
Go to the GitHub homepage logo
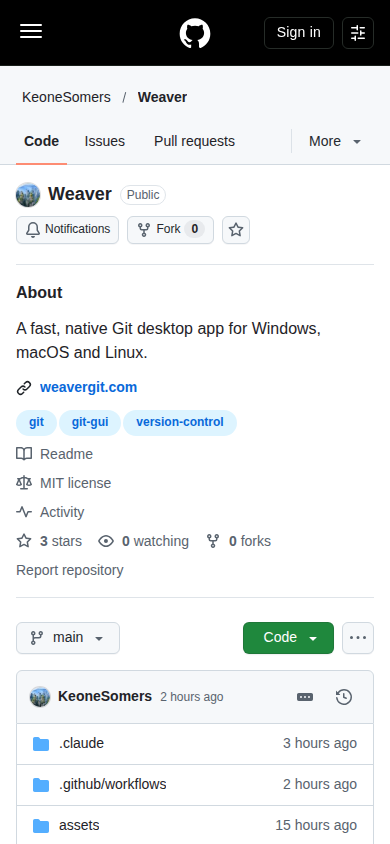click(195, 33)
